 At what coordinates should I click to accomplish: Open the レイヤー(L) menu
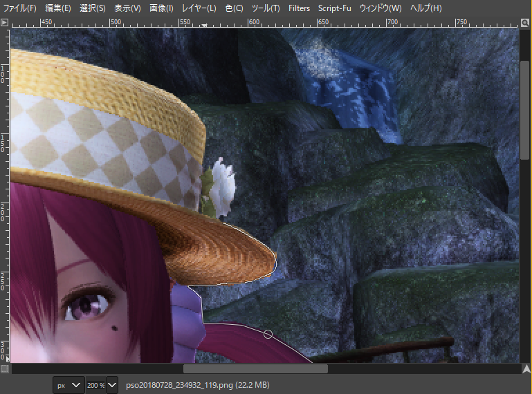coord(199,8)
